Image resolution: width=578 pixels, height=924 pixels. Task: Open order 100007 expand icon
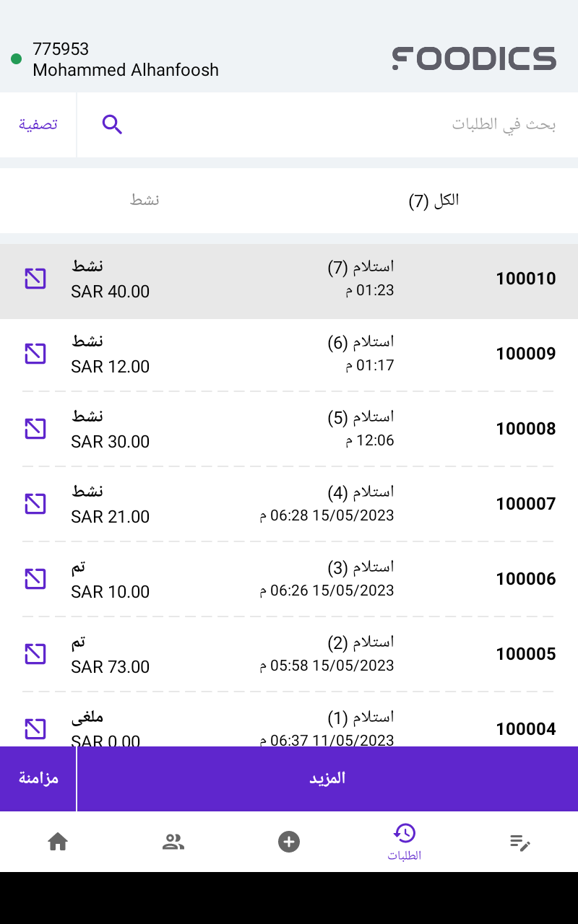click(x=35, y=504)
